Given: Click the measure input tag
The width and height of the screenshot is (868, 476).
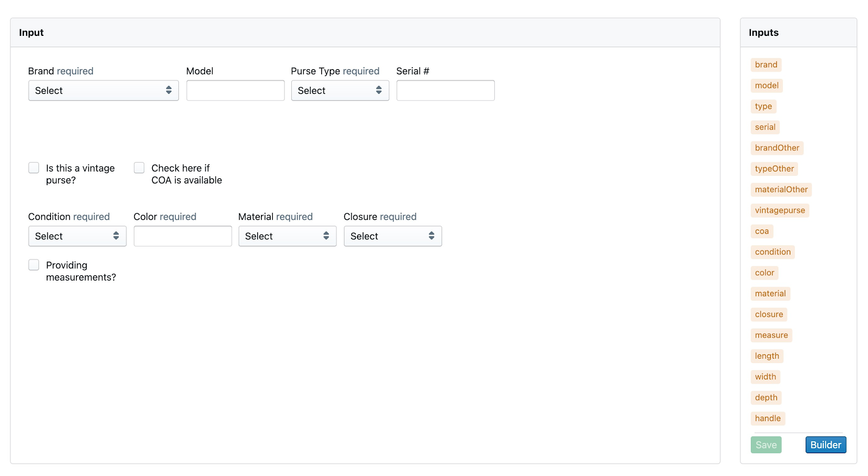Looking at the screenshot, I should (771, 335).
